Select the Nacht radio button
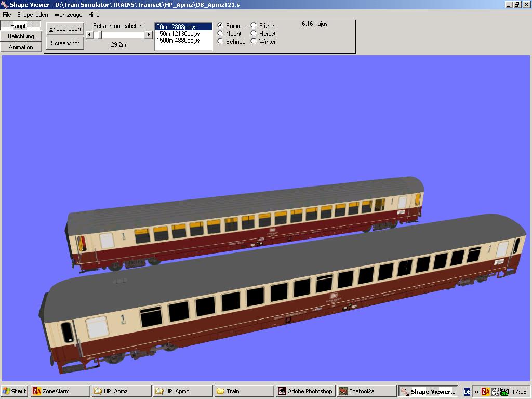 [220, 33]
